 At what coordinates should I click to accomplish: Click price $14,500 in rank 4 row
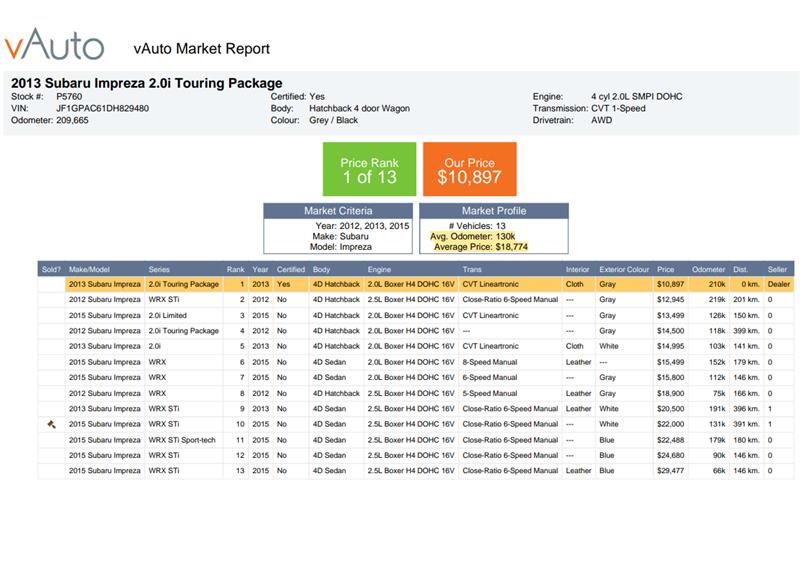[x=670, y=331]
